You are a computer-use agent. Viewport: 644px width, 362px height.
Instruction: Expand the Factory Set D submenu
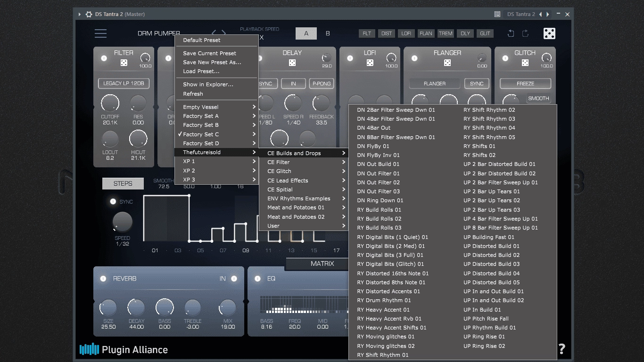tap(216, 143)
